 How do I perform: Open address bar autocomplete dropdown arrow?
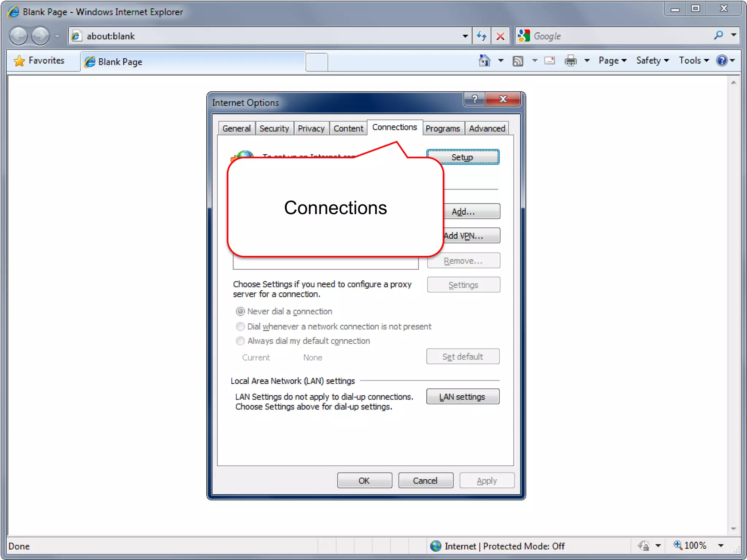click(465, 36)
